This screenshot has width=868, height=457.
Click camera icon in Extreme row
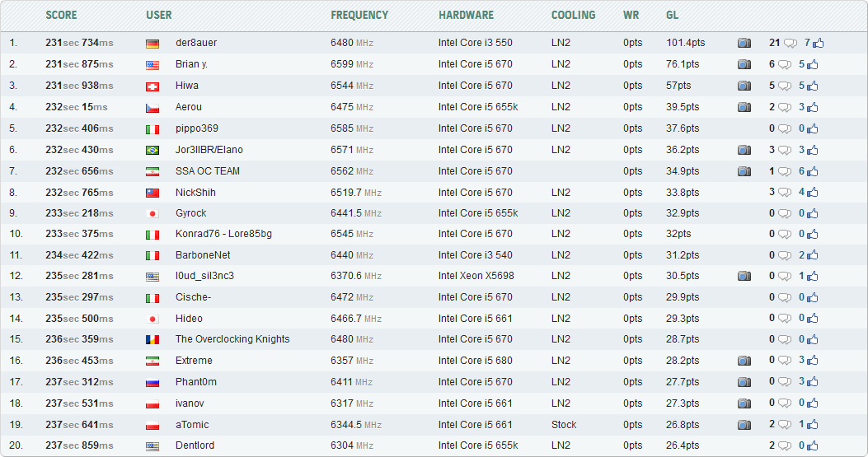[744, 361]
